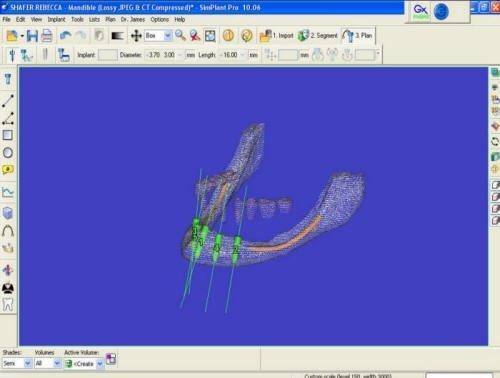Select the pan/move crosshair tool
Screen dimensions: 500x378
click(136, 36)
